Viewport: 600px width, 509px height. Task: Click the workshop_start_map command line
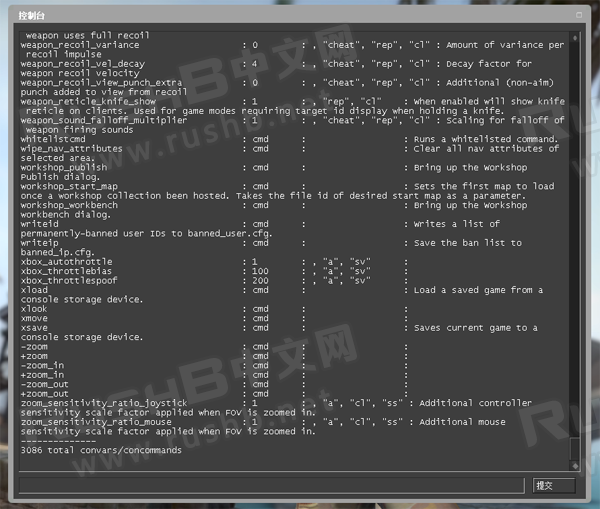point(69,186)
